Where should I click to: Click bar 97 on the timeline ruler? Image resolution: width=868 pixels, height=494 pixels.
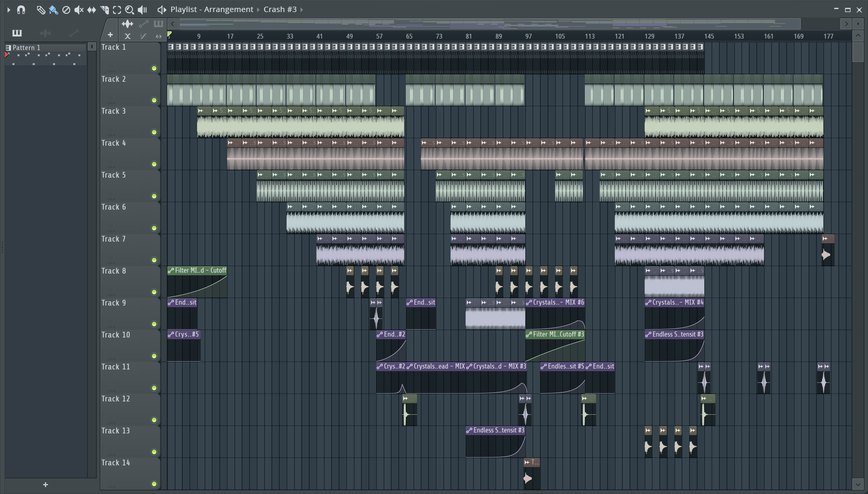(529, 36)
